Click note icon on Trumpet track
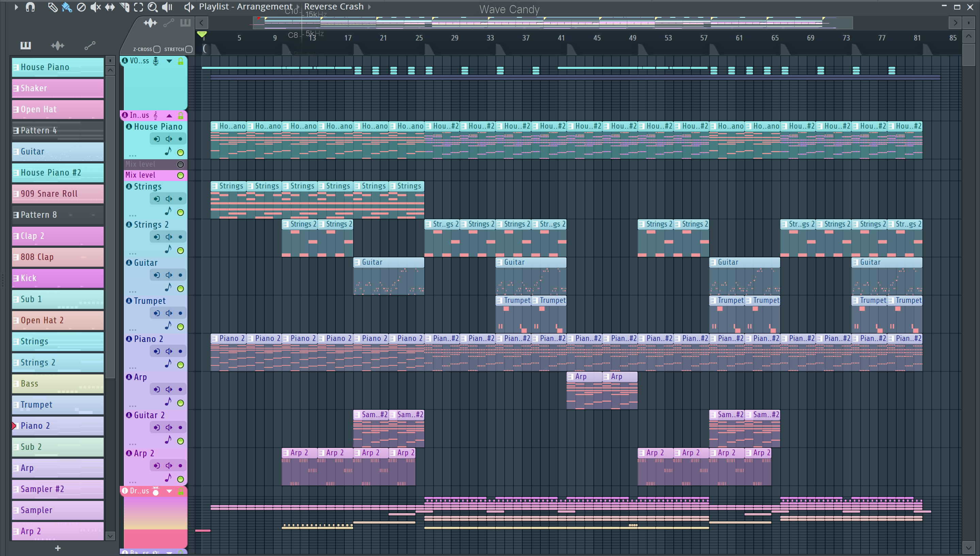Image resolution: width=980 pixels, height=556 pixels. click(168, 325)
